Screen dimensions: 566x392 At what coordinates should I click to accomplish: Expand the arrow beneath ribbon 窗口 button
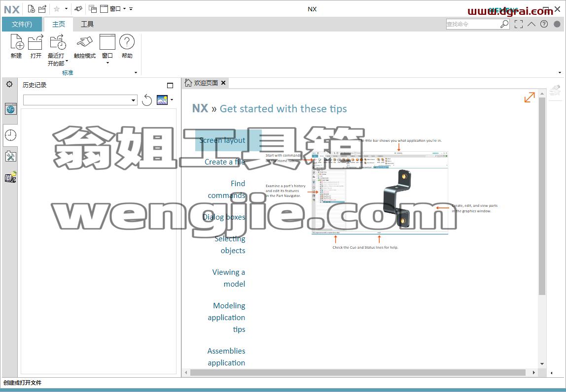pyautogui.click(x=107, y=63)
